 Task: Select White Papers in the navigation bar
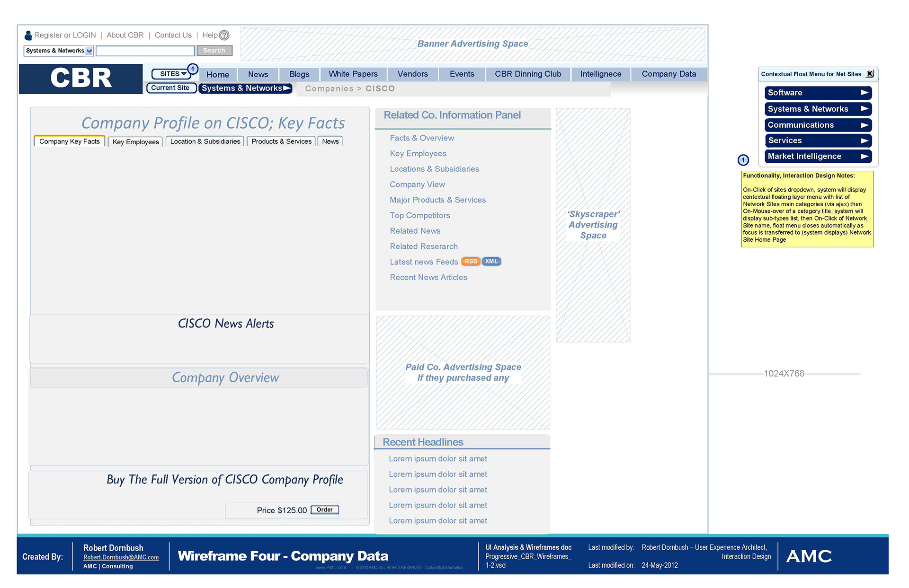[x=353, y=74]
